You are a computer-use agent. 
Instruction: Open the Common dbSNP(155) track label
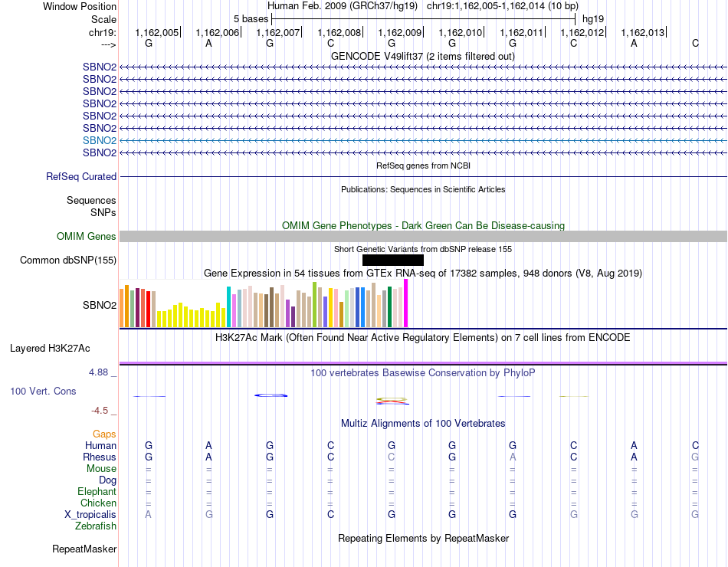(68, 260)
